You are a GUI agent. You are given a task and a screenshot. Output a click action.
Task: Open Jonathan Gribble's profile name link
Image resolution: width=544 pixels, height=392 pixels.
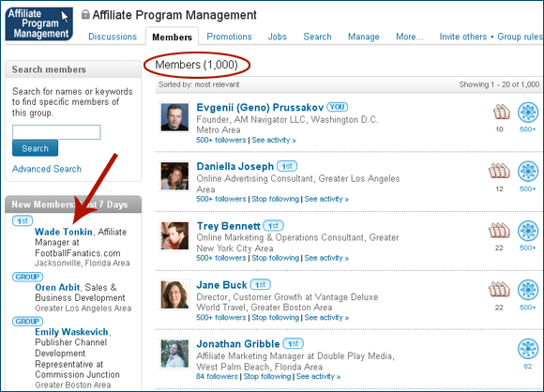tap(238, 344)
